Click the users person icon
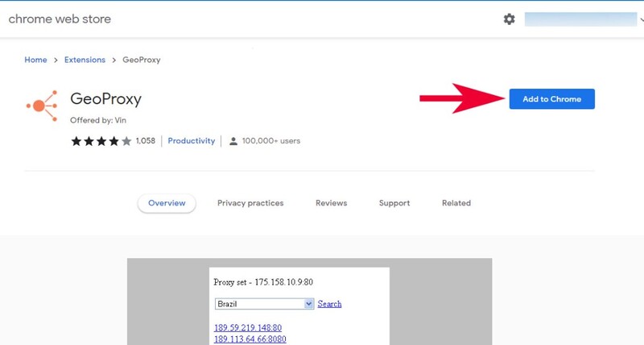Image resolution: width=644 pixels, height=345 pixels. [x=233, y=141]
